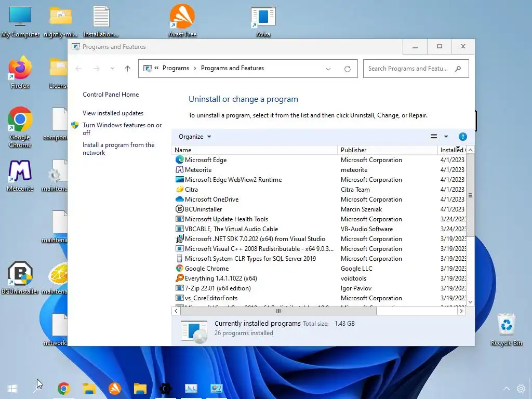Sort the list by Publisher column
The width and height of the screenshot is (532, 399).
coord(387,150)
